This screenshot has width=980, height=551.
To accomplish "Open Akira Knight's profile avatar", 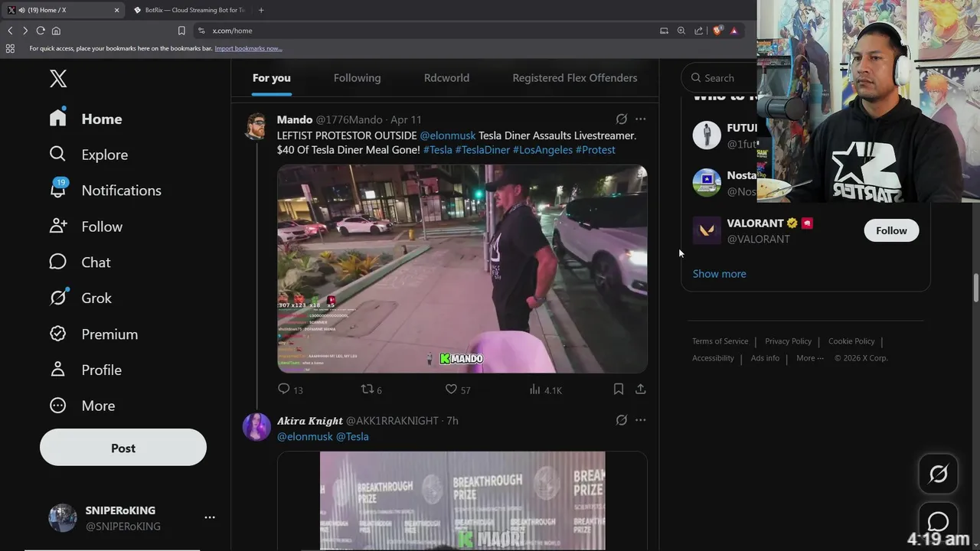I will coord(256,427).
